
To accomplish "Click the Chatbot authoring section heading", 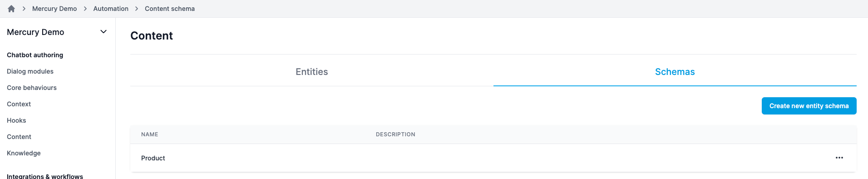I will click(35, 55).
